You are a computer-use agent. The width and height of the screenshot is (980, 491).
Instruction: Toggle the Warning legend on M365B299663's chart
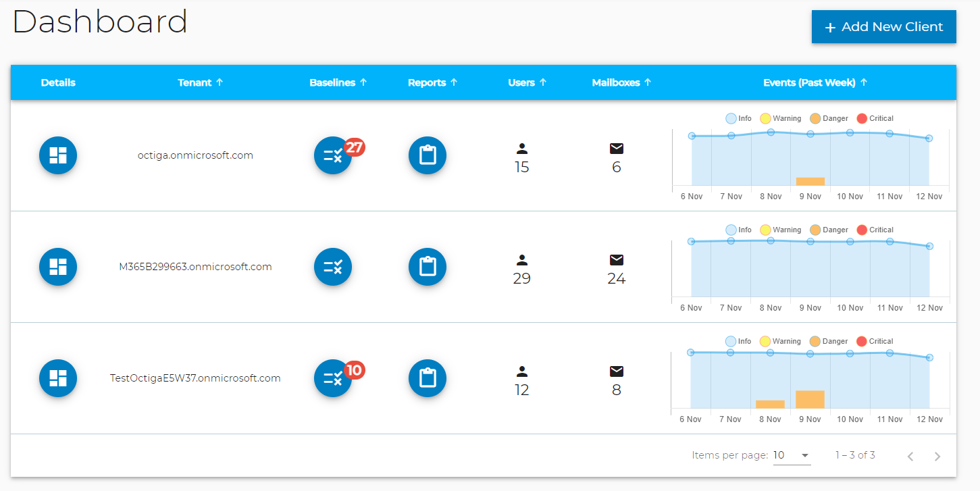coord(780,230)
